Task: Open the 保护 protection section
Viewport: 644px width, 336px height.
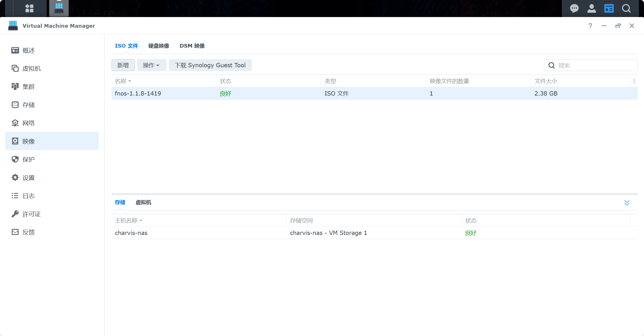Action: (x=28, y=159)
